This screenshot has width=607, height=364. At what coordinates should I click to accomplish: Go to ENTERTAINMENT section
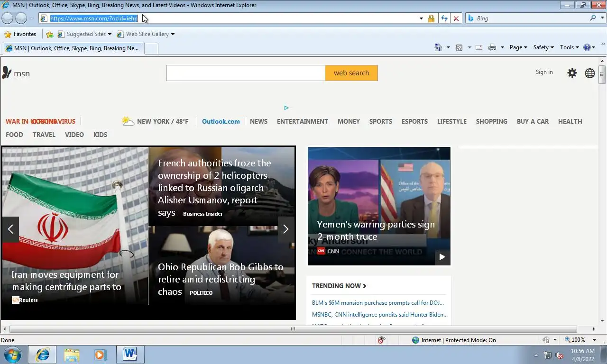[x=303, y=121]
